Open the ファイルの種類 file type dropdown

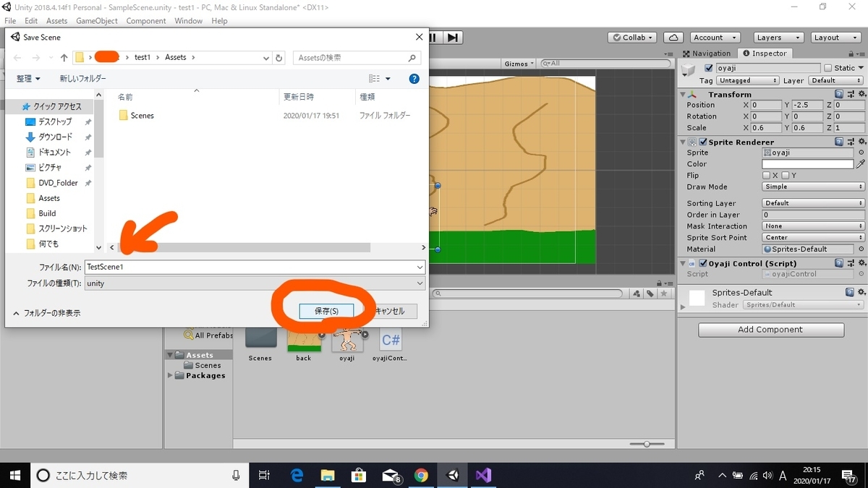[254, 283]
